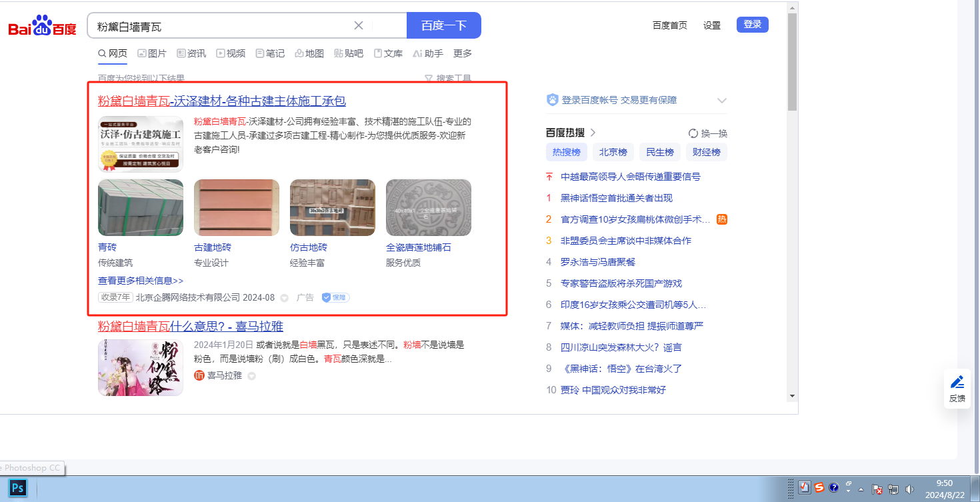Click the shield icon by 登录百度帐号
Screen dimensions: 980x502
pyautogui.click(x=552, y=100)
